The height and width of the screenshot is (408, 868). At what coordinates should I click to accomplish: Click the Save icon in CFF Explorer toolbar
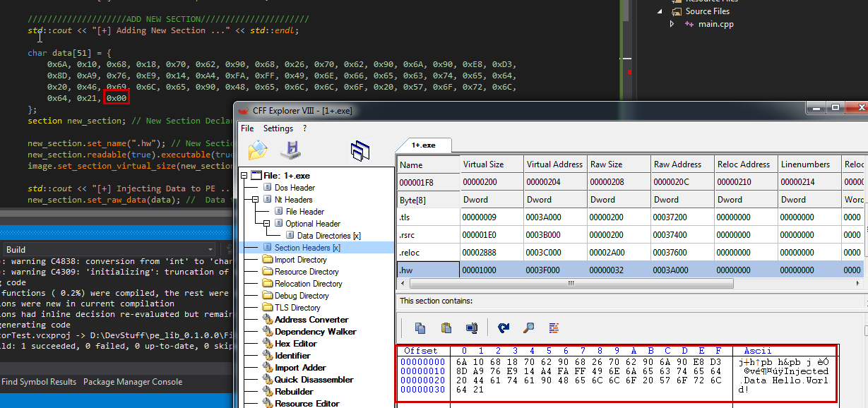coord(290,150)
